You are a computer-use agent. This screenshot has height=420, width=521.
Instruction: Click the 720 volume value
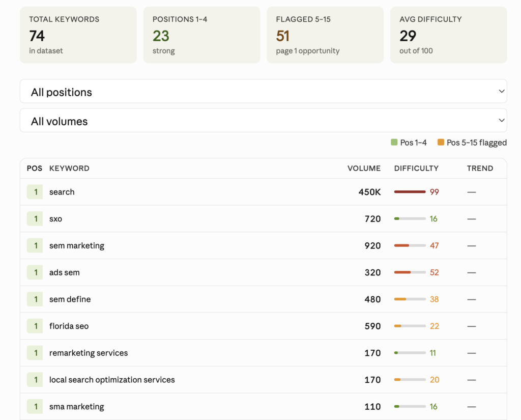372,219
